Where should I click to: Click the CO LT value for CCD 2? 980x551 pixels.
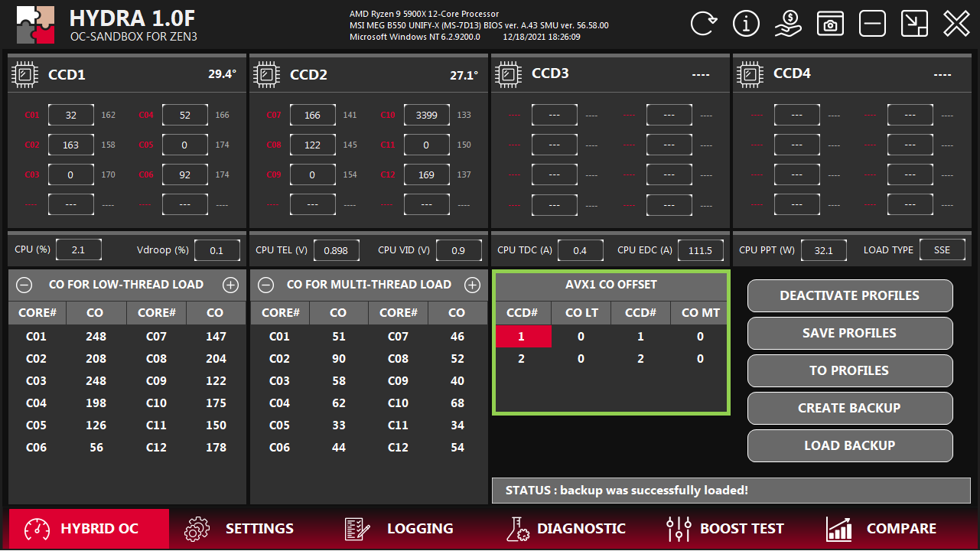point(581,359)
